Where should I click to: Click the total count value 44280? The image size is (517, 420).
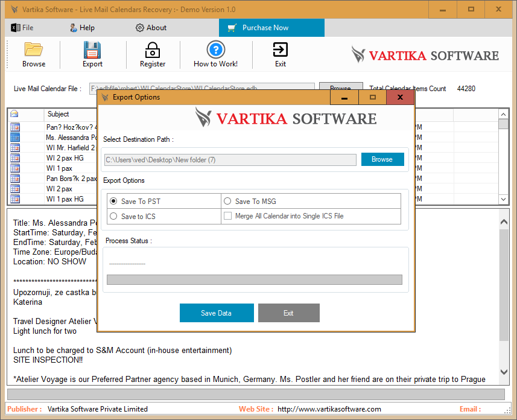point(466,89)
